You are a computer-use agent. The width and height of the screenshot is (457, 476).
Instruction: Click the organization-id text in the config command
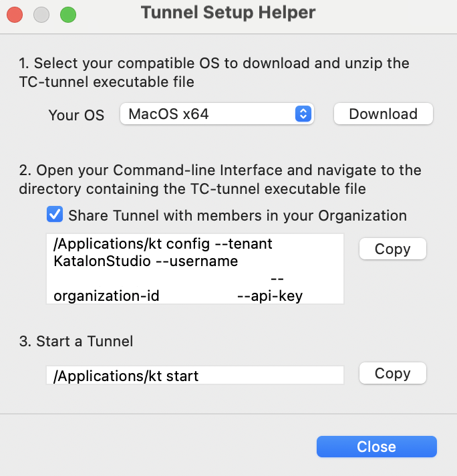[x=106, y=295]
